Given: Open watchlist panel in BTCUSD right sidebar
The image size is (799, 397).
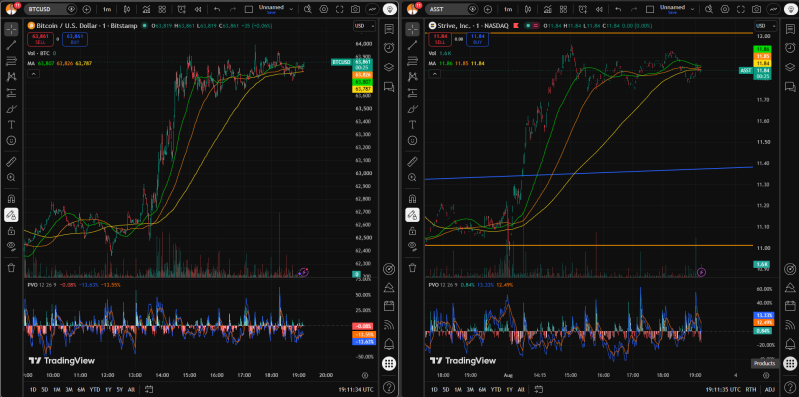Looking at the screenshot, I should pyautogui.click(x=389, y=29).
